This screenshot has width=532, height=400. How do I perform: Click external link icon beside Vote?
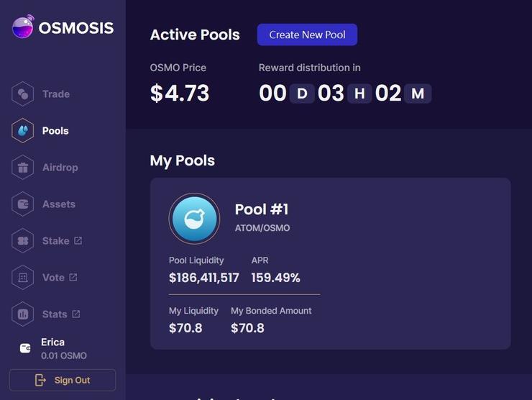[x=73, y=278]
